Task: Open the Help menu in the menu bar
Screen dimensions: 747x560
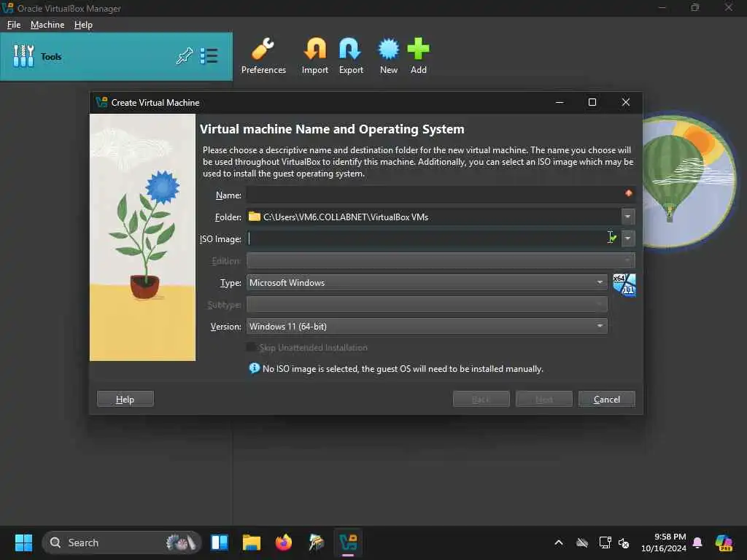Action: 83,25
